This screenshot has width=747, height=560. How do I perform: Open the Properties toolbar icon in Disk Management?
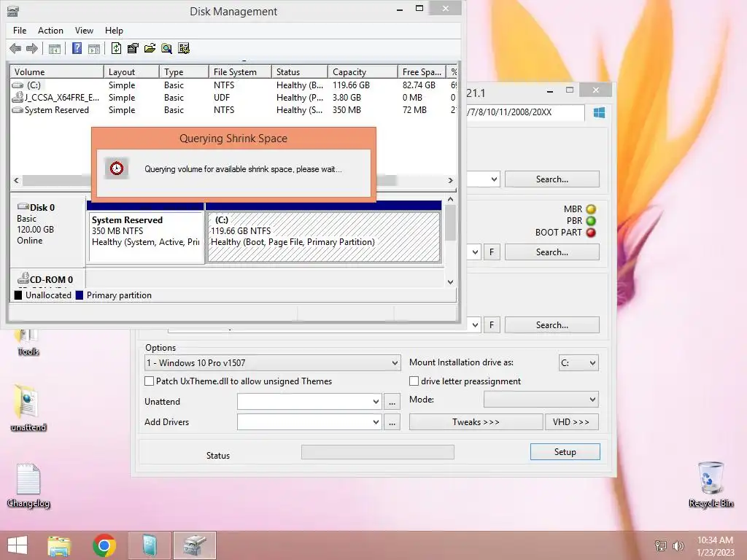coord(133,48)
